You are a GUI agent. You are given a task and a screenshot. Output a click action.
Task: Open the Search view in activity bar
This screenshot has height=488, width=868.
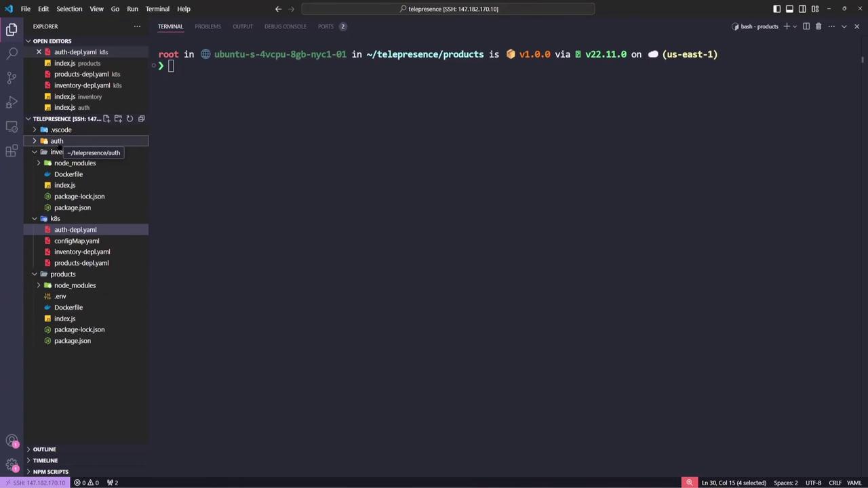click(x=12, y=53)
